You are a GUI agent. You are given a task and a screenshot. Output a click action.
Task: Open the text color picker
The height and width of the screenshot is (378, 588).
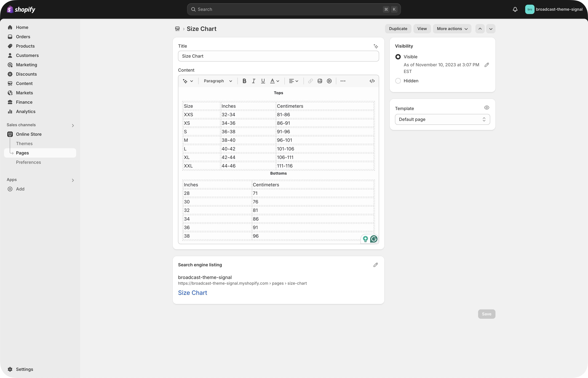point(274,81)
